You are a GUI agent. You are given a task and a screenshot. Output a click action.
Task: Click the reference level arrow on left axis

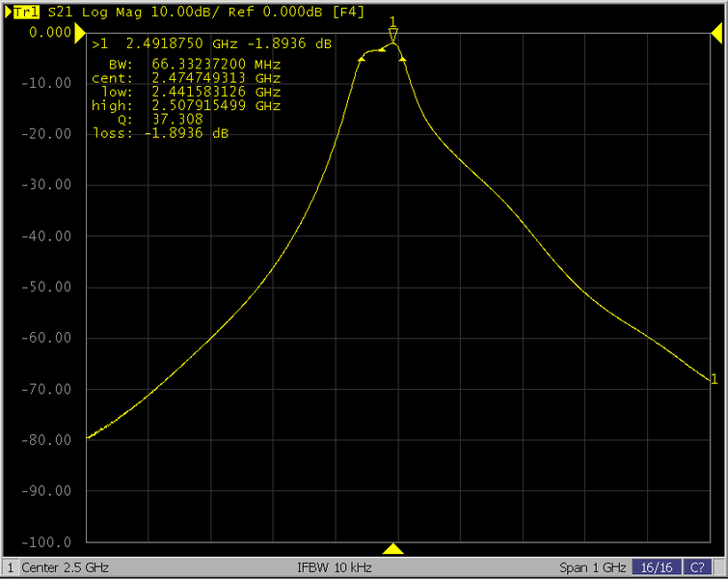pyautogui.click(x=80, y=32)
